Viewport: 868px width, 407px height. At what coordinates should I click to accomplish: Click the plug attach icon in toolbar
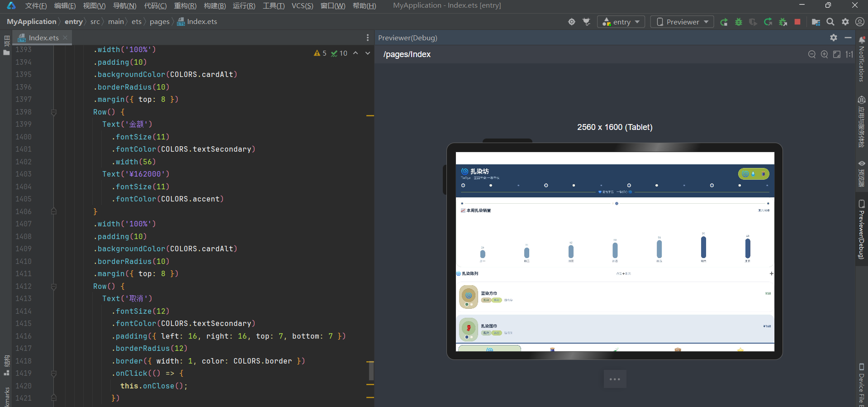[587, 22]
